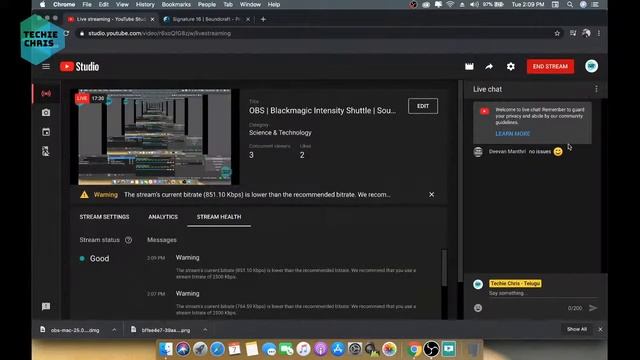Bookmark this page with the star icon

pyautogui.click(x=557, y=33)
